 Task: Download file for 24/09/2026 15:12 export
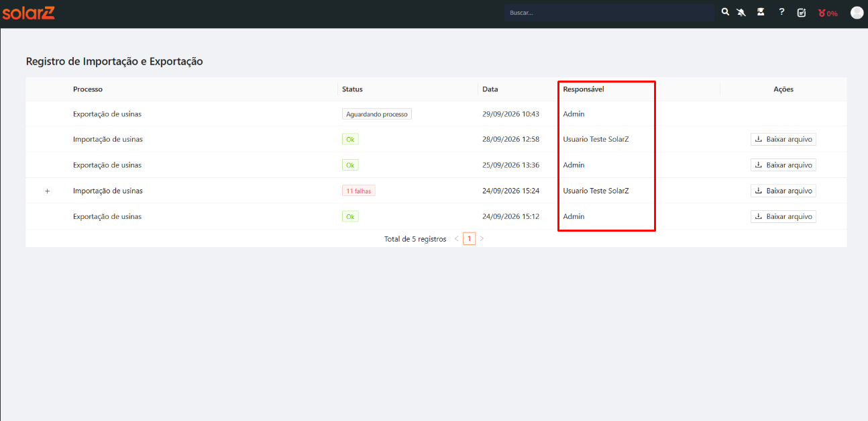[x=783, y=217]
